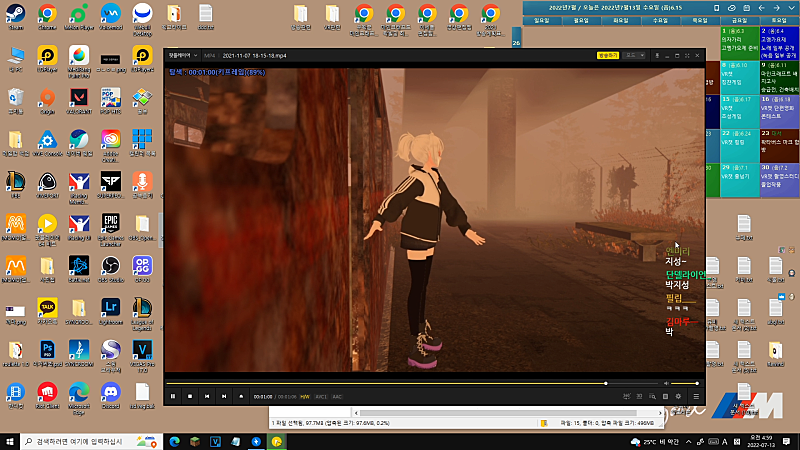Image resolution: width=800 pixels, height=450 pixels.
Task: Open the Recycle Bin on desktop
Action: pyautogui.click(x=15, y=101)
